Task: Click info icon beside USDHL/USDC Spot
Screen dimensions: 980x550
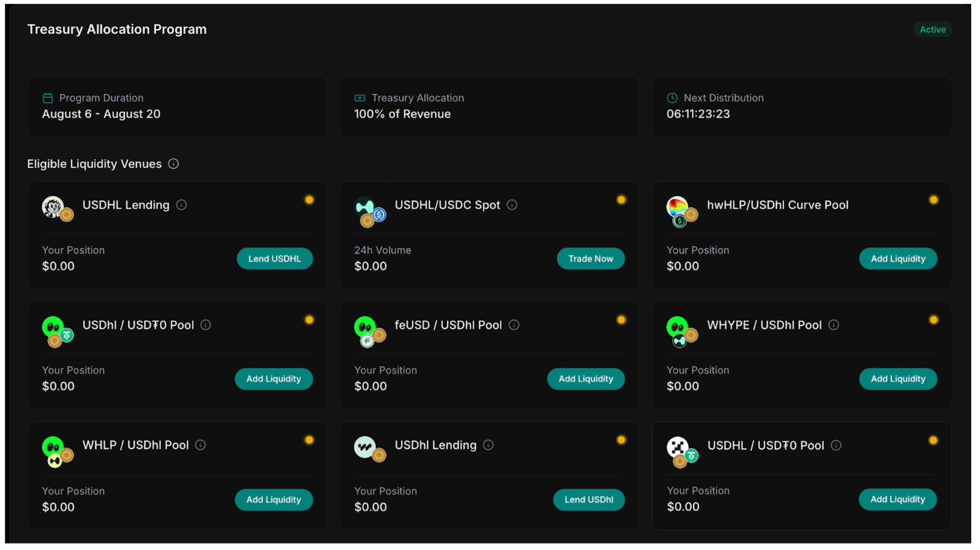Action: tap(512, 205)
